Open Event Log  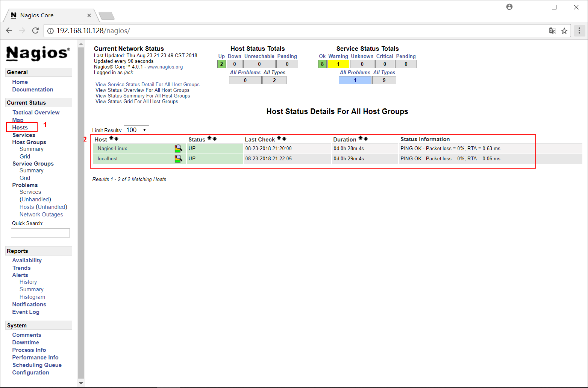(x=26, y=312)
